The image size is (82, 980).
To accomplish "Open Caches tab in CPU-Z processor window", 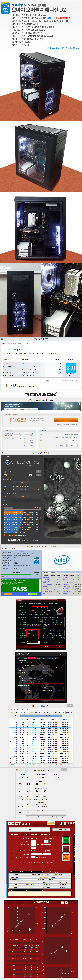I will pyautogui.click(x=25, y=604).
